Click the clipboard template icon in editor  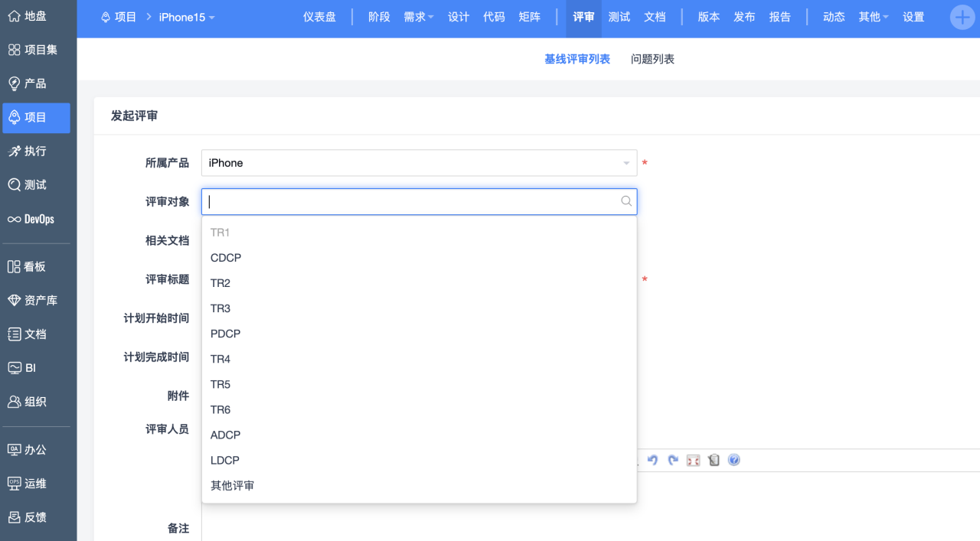coord(714,460)
